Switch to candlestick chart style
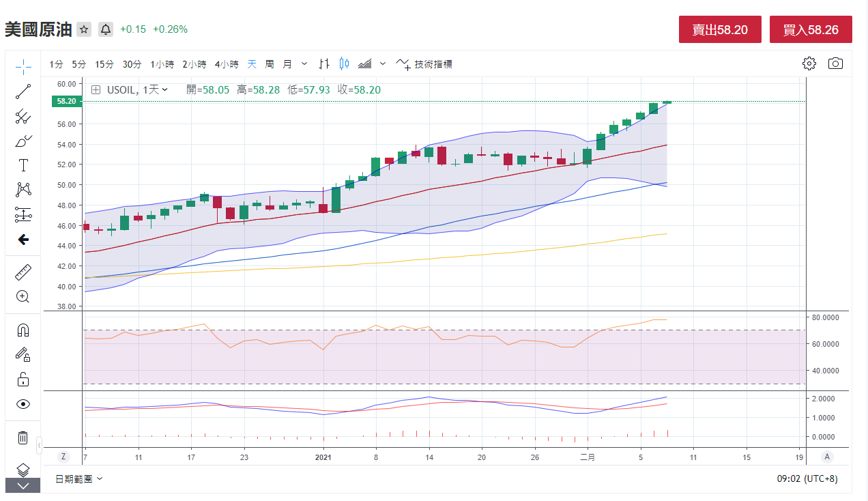This screenshot has width=868, height=501. [344, 63]
